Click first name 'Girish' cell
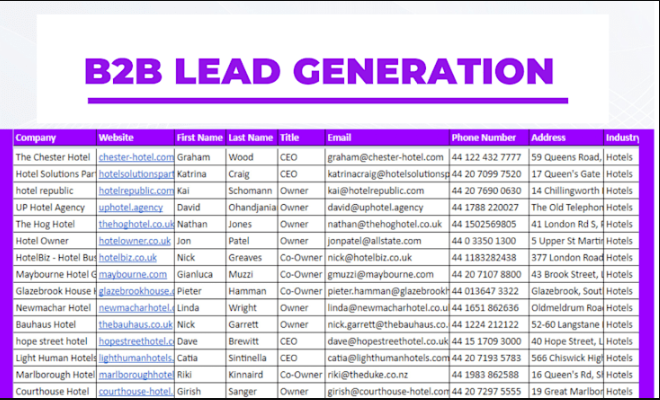The width and height of the screenshot is (660, 400). coord(200,392)
